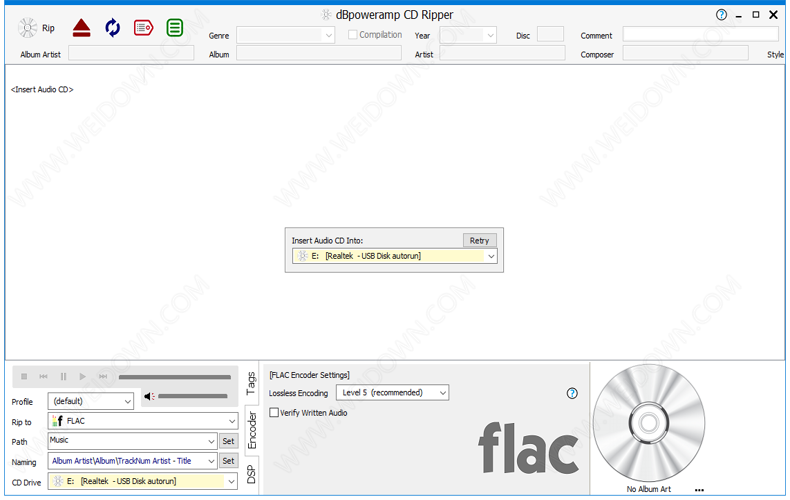The image size is (790, 500).
Task: Click the pause playback button
Action: click(x=63, y=377)
